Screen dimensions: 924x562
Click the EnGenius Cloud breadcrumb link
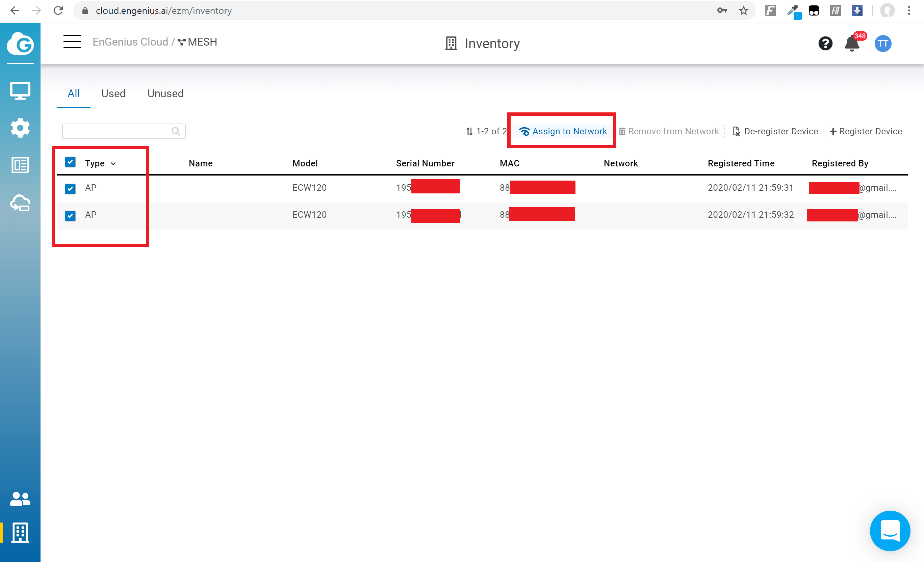point(130,42)
